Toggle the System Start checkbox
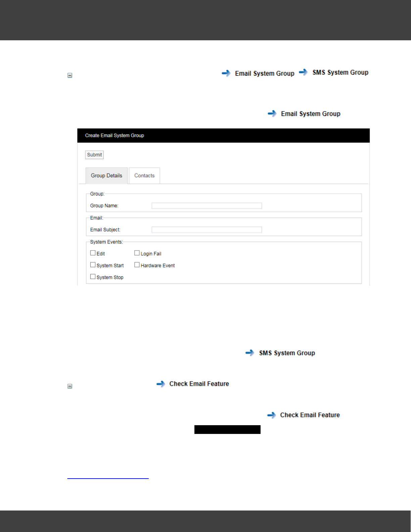This screenshot has height=532, width=411. pyautogui.click(x=93, y=265)
